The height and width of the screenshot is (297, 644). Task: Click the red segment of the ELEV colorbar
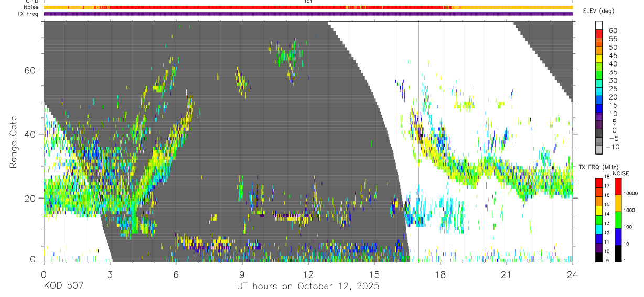pyautogui.click(x=599, y=34)
